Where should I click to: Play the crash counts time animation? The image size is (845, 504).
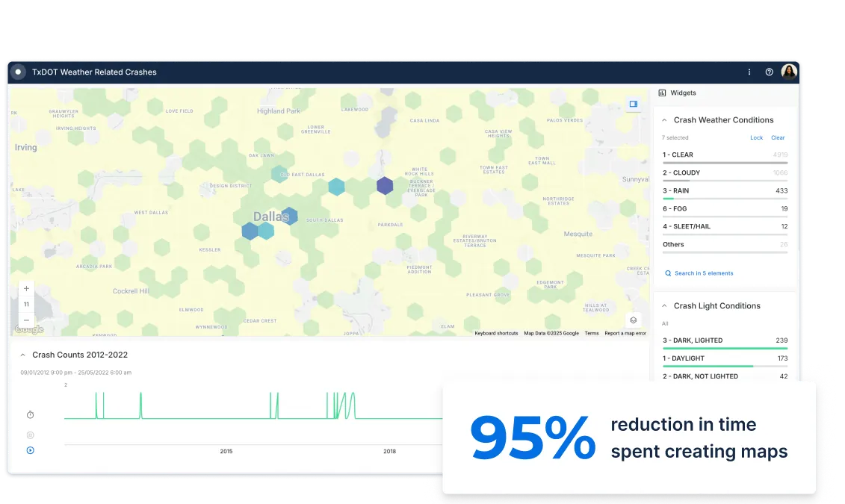point(31,450)
